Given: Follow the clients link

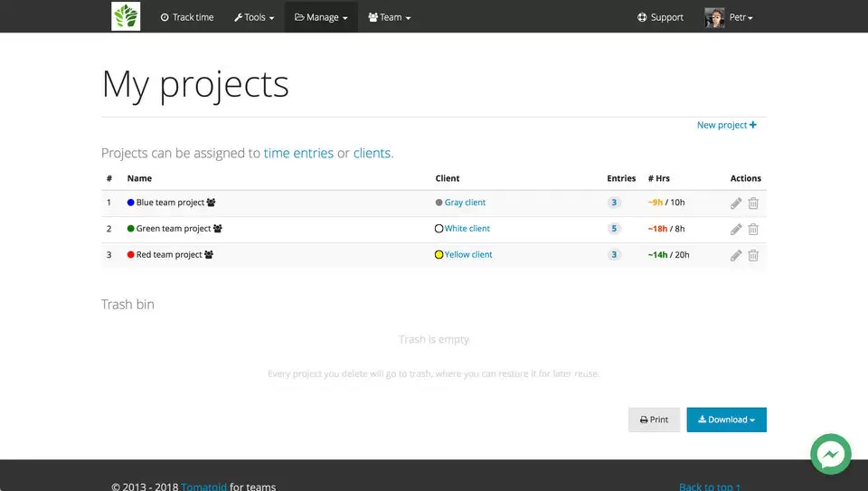Looking at the screenshot, I should point(372,153).
